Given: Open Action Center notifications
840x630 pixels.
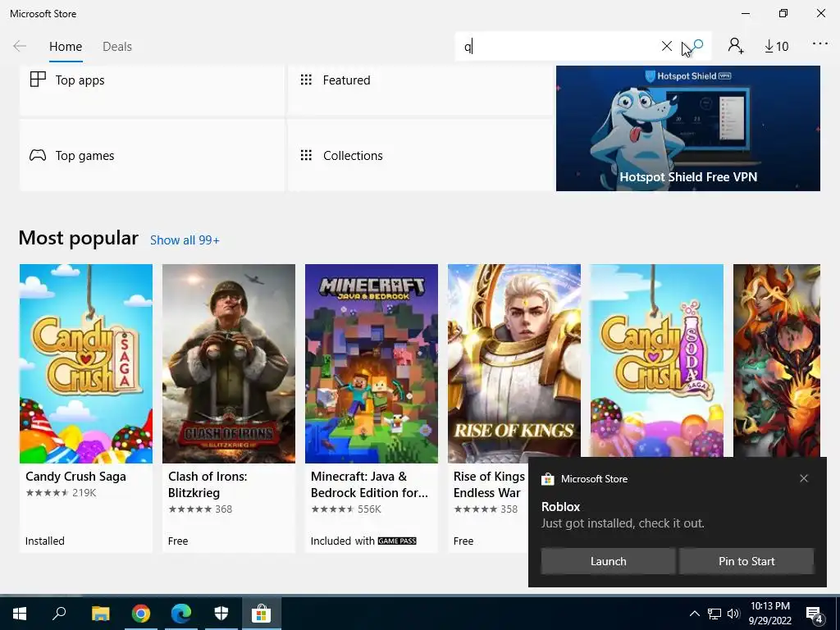Looking at the screenshot, I should coord(814,614).
